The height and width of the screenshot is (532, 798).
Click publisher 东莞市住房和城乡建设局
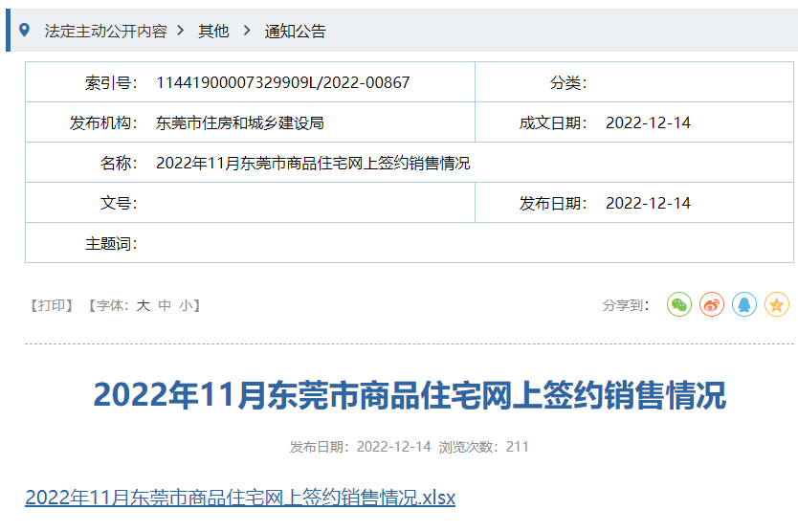(240, 122)
